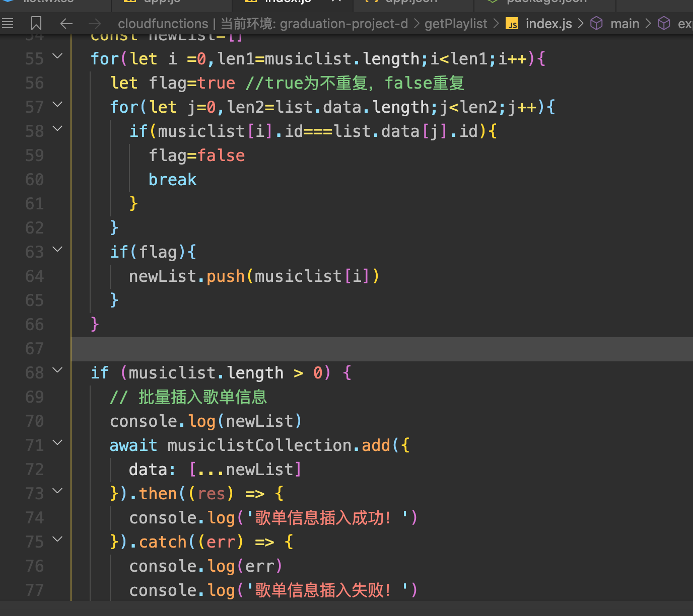Click 'if(flag){' on line 63
This screenshot has width=693, height=616.
click(153, 252)
